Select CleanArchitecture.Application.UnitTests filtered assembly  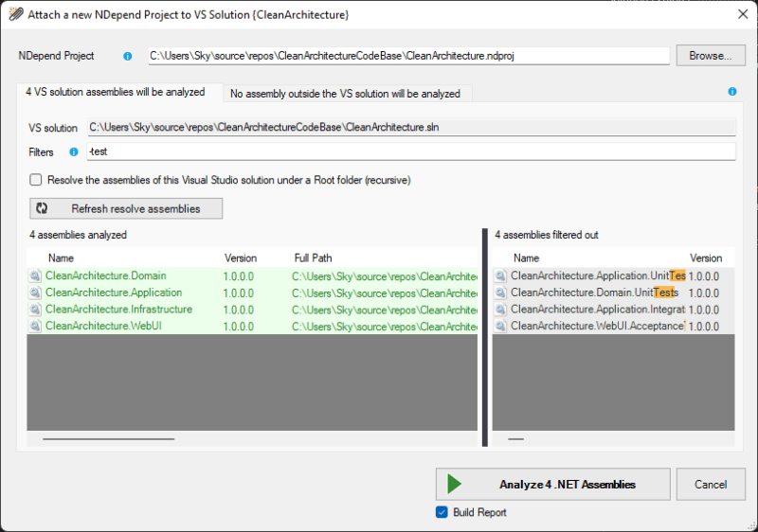click(598, 276)
